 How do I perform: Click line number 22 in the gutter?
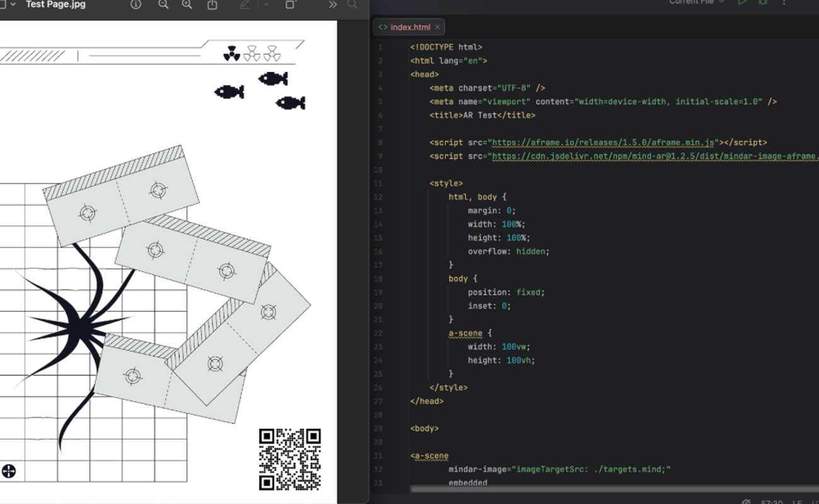coord(378,333)
